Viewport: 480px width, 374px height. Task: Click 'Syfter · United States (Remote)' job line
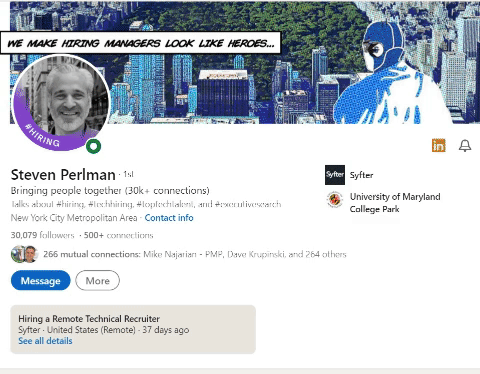coord(104,330)
